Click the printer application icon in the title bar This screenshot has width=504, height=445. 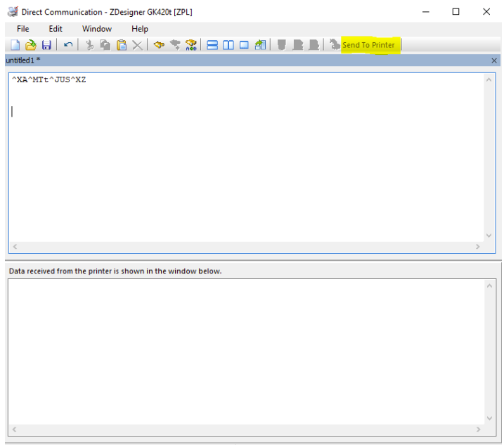(x=13, y=12)
